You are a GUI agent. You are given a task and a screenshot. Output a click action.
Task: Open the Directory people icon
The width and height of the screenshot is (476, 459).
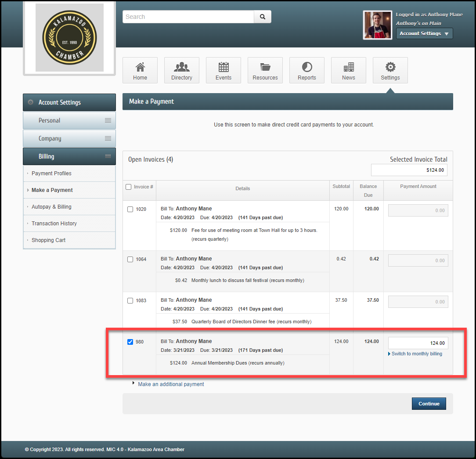(x=182, y=67)
